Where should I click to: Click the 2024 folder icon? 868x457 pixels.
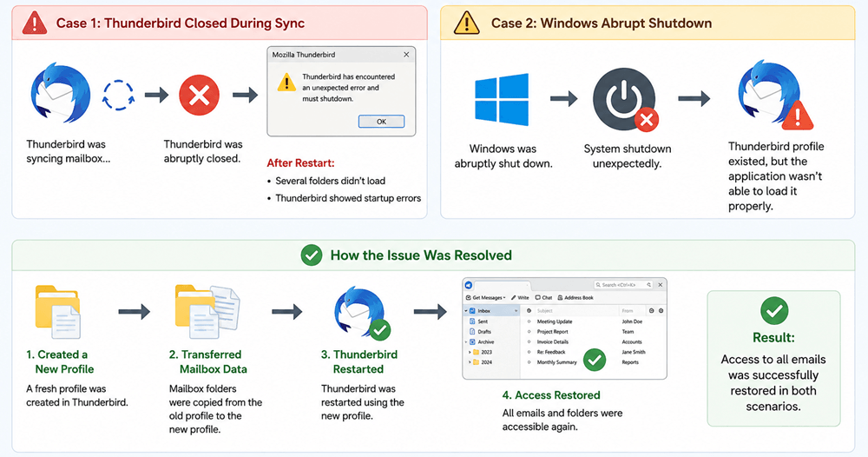click(x=476, y=362)
